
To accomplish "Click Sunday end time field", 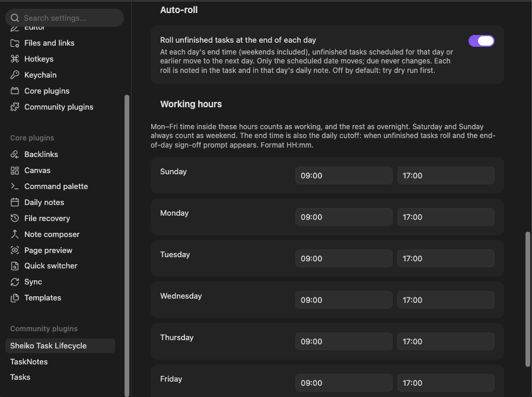I will 446,175.
